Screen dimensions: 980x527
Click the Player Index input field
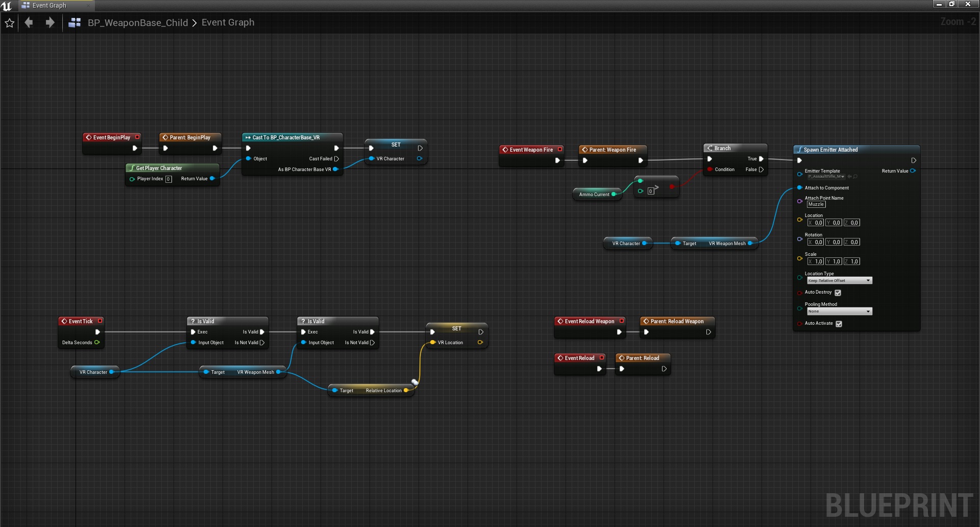(x=168, y=179)
